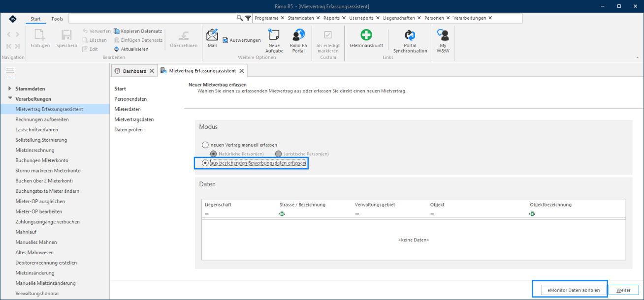Sort by the Verwaltungsgebiet column header
Image resolution: width=644 pixels, height=300 pixels.
[x=375, y=205]
